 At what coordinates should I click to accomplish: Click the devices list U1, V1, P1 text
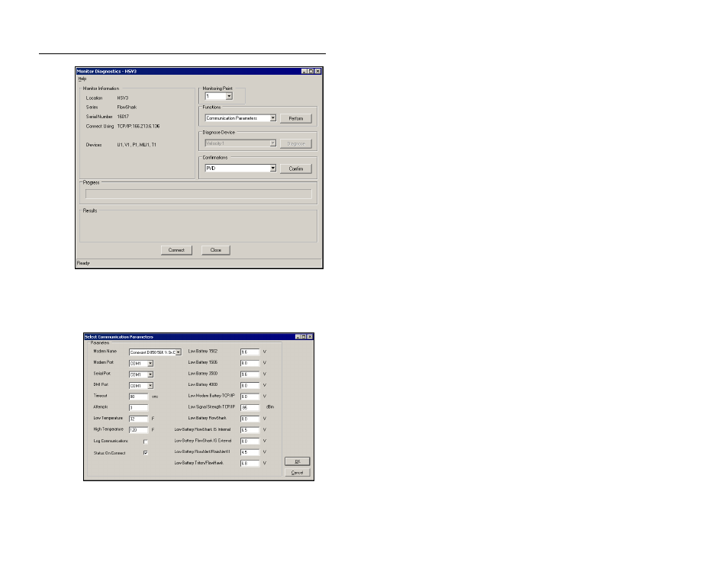click(x=137, y=145)
